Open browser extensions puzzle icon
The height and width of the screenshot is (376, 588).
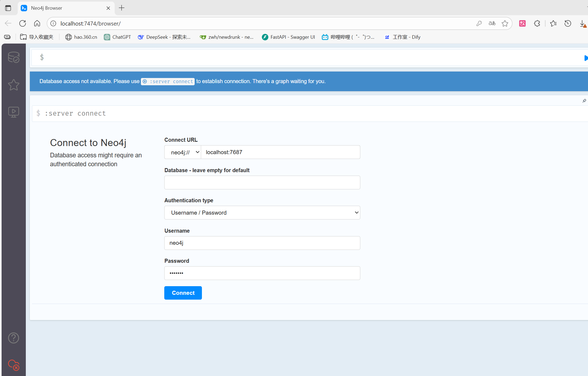(x=537, y=23)
